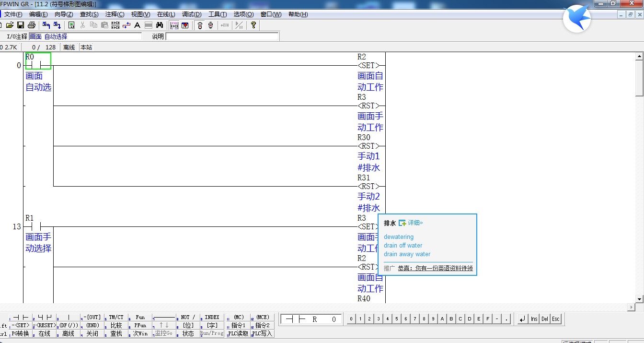Select the R1 contact on rung 13
The height and width of the screenshot is (343, 644).
33,226
